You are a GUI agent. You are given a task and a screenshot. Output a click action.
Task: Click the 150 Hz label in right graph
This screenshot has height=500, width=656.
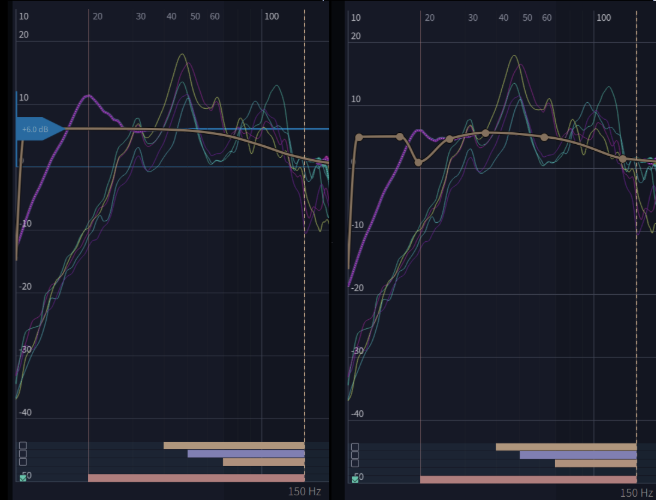click(636, 492)
